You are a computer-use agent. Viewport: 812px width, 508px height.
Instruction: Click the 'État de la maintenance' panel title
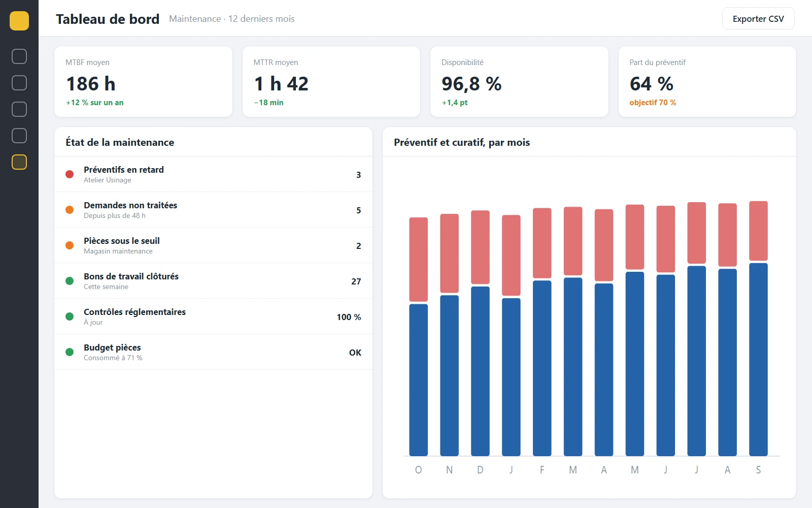(x=120, y=143)
